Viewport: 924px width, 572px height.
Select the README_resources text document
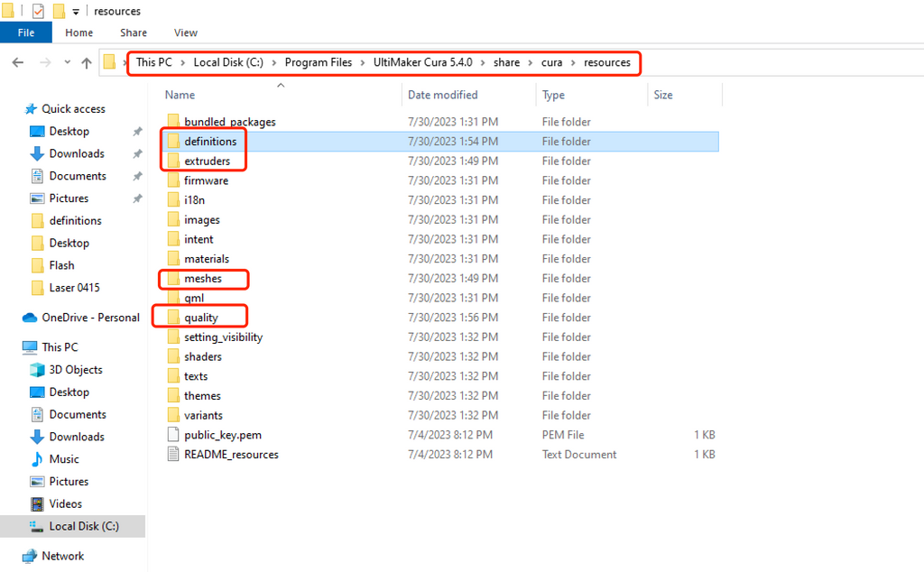(x=231, y=454)
